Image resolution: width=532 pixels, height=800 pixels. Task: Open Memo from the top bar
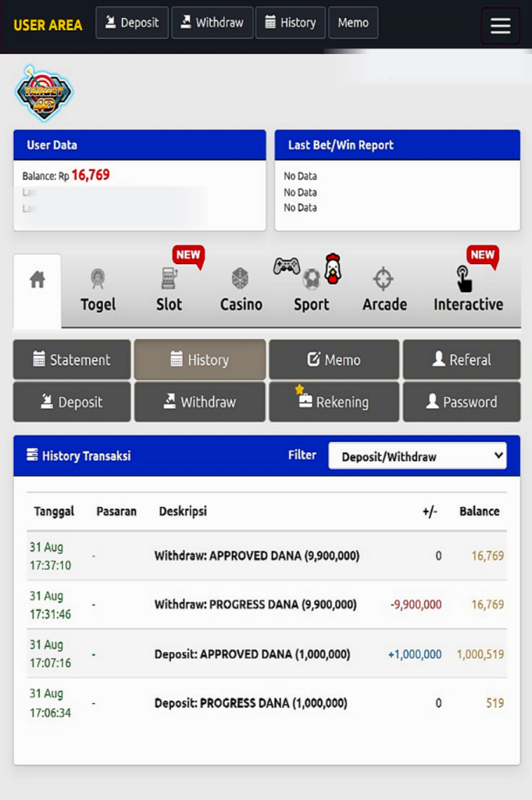(353, 23)
